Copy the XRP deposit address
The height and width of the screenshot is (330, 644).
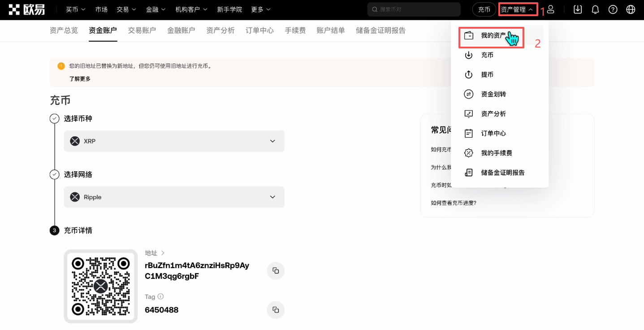click(x=275, y=270)
